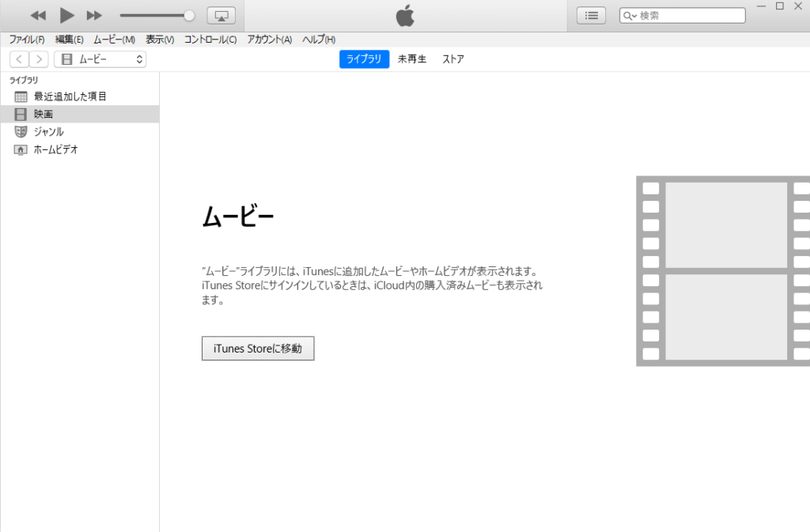The image size is (810, 532).
Task: Open the 編集(E) menu
Action: point(70,40)
